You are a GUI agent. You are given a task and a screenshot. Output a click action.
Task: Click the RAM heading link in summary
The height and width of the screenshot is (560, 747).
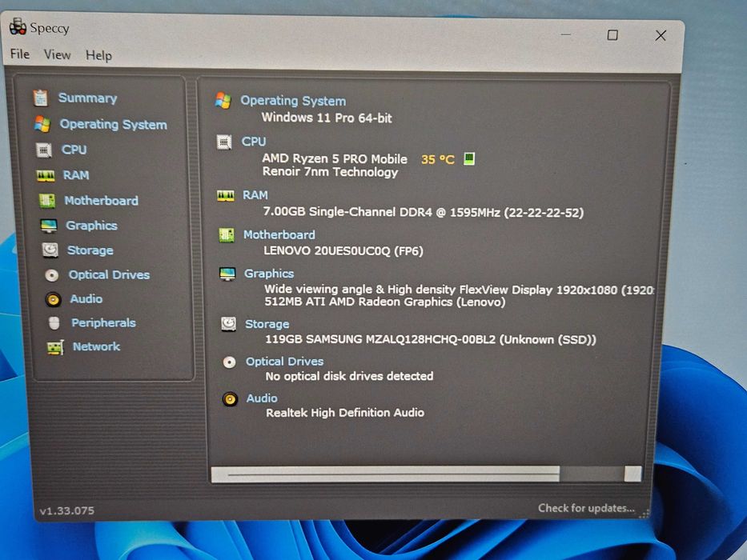[x=255, y=195]
